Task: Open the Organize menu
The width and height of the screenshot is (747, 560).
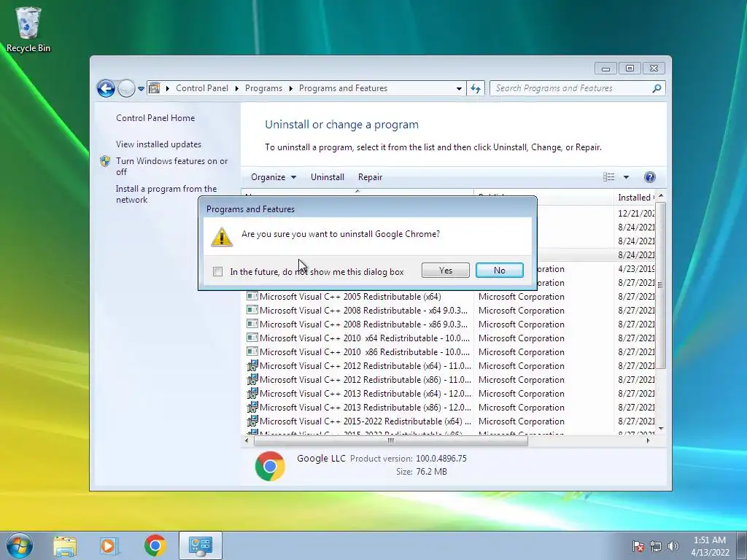Action: coord(274,177)
